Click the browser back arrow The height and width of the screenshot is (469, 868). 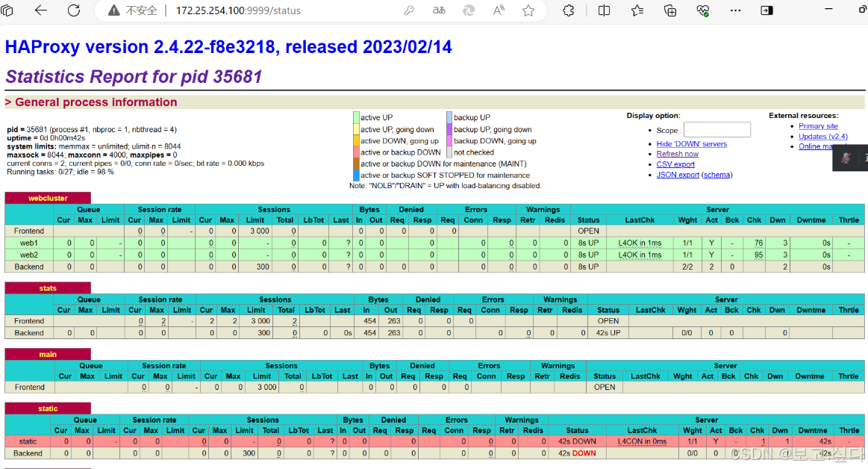point(41,10)
